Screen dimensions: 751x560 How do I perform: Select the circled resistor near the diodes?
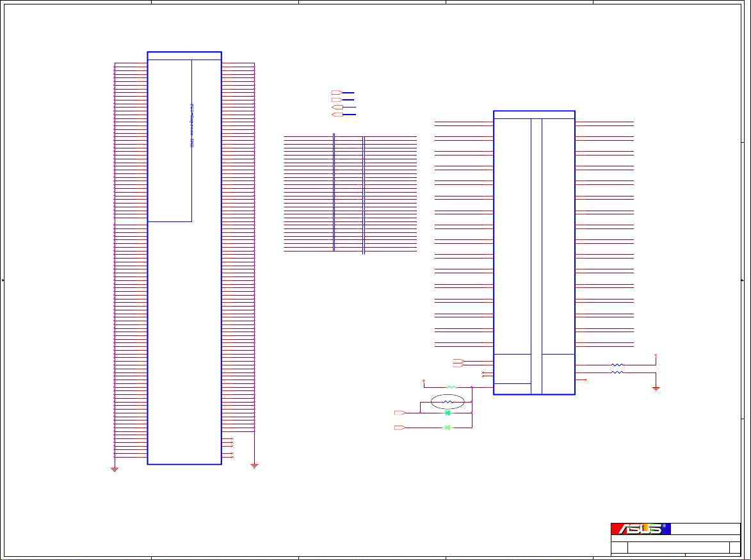(448, 402)
